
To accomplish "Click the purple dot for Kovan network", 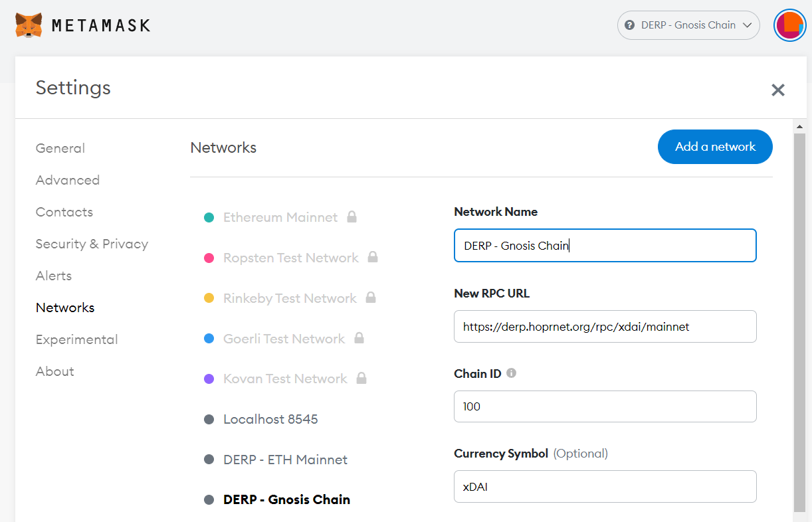I will [209, 379].
